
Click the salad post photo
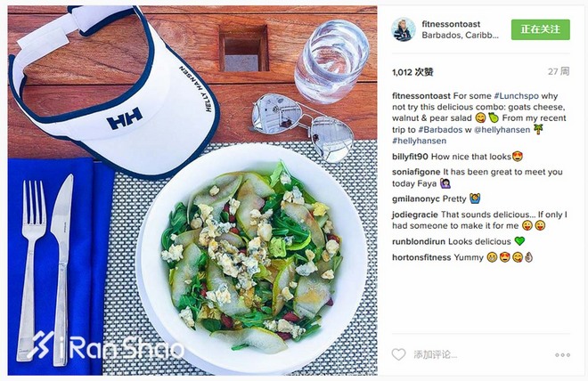tap(192, 190)
